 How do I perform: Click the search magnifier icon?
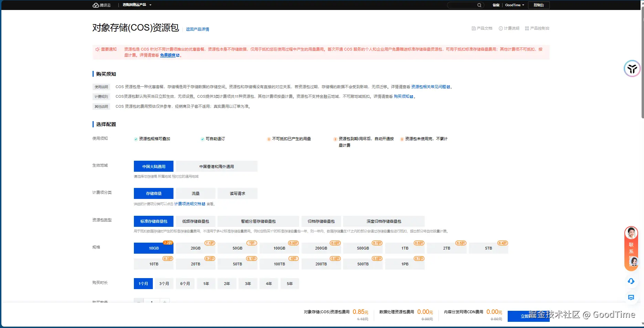[479, 5]
